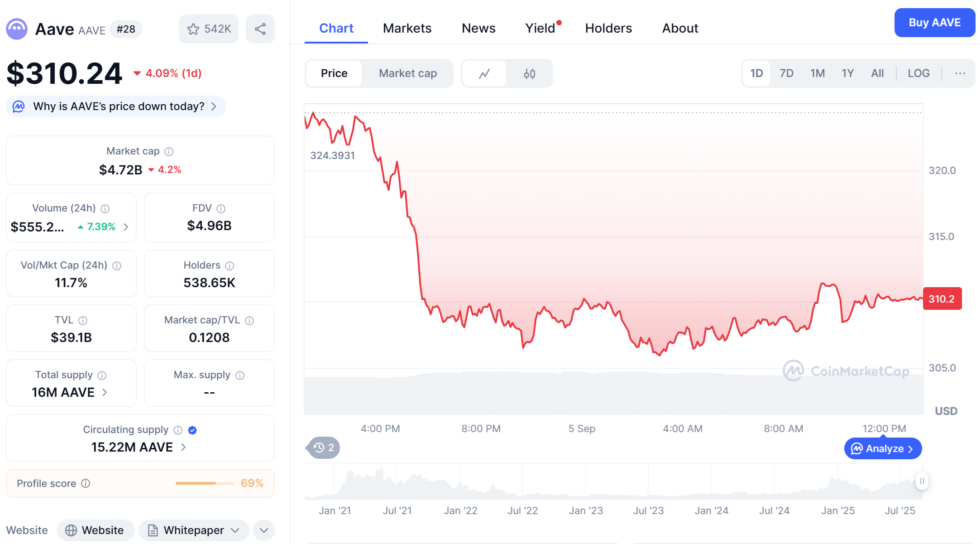Click the Profile score progress bar

(204, 483)
